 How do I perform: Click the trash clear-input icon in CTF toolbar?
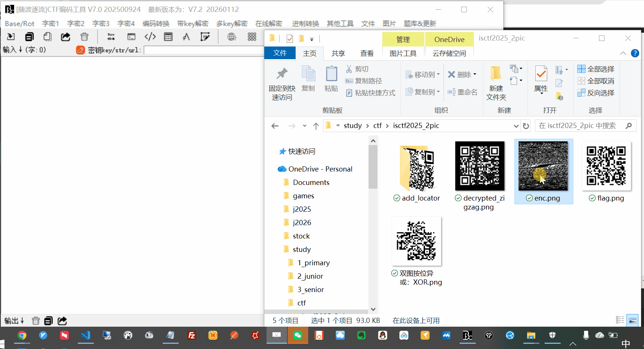(x=85, y=36)
